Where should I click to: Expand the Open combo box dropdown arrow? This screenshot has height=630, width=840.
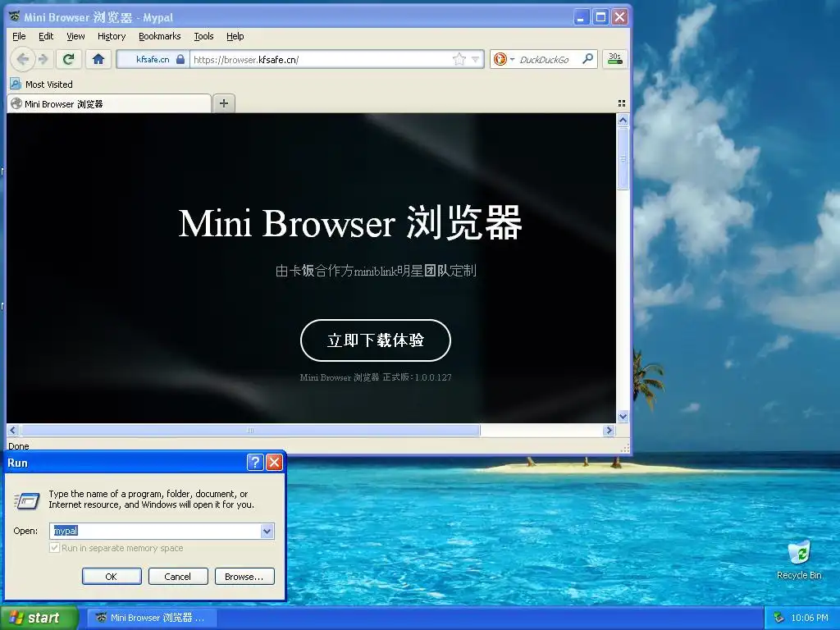pos(267,531)
